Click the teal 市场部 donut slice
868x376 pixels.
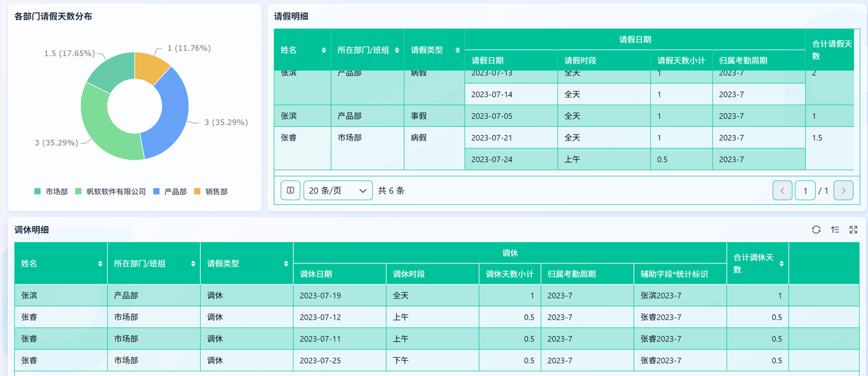pos(111,73)
